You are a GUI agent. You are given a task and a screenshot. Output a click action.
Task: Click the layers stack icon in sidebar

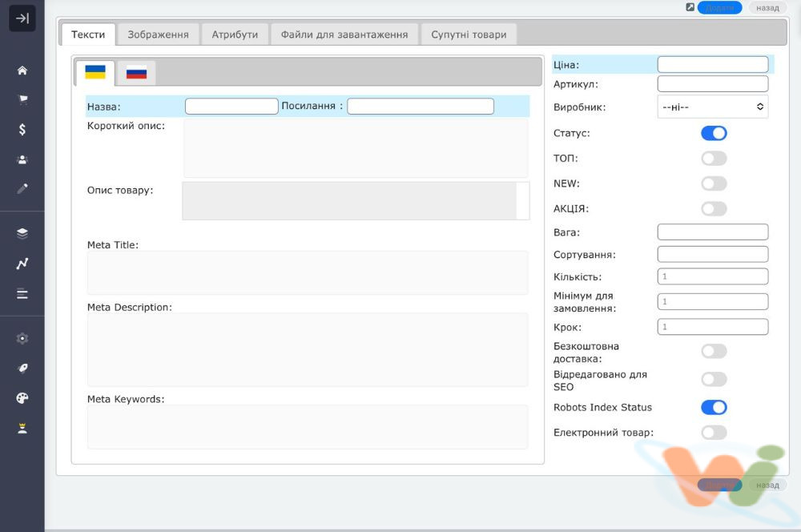[22, 233]
